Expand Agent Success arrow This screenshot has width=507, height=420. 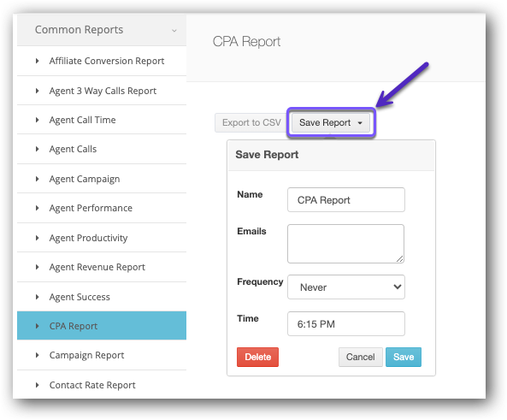[37, 297]
